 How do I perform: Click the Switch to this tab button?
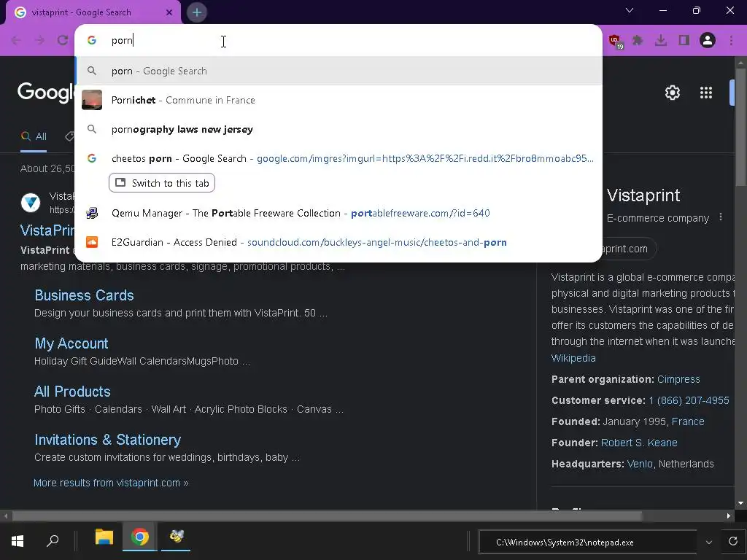click(x=162, y=183)
